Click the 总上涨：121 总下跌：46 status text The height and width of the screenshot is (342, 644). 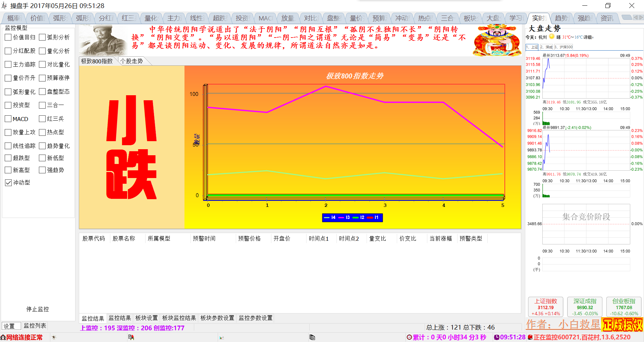pyautogui.click(x=461, y=328)
